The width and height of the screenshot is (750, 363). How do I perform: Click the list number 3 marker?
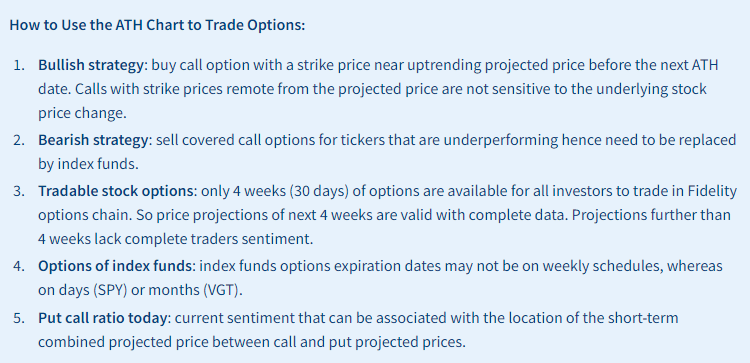[18, 191]
